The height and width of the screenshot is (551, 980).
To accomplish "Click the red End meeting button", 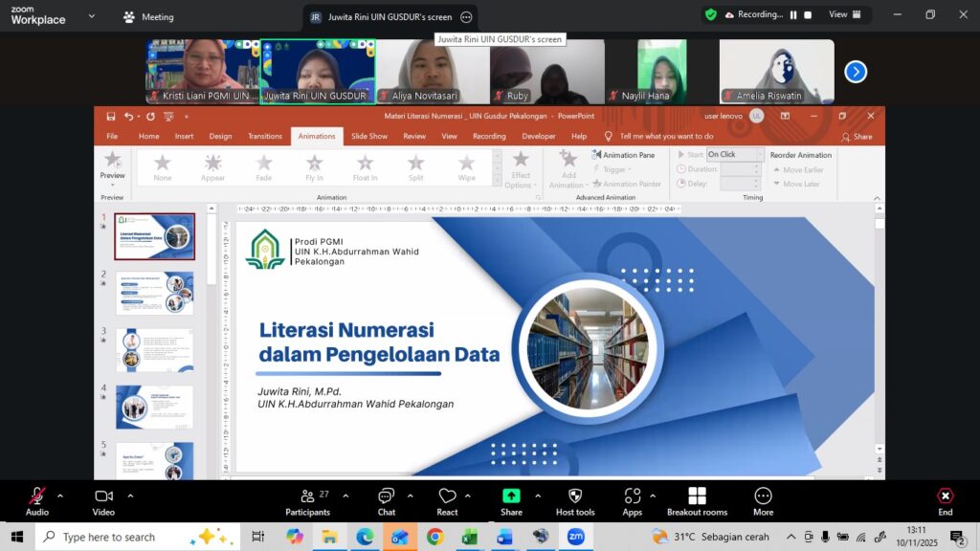I will (945, 496).
